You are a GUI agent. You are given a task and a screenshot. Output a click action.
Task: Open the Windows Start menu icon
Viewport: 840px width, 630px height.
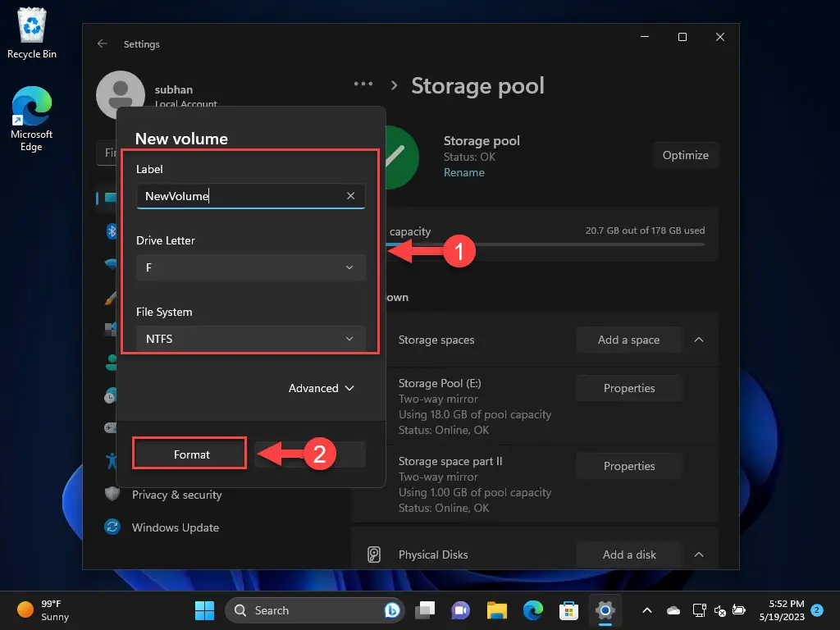(x=204, y=610)
